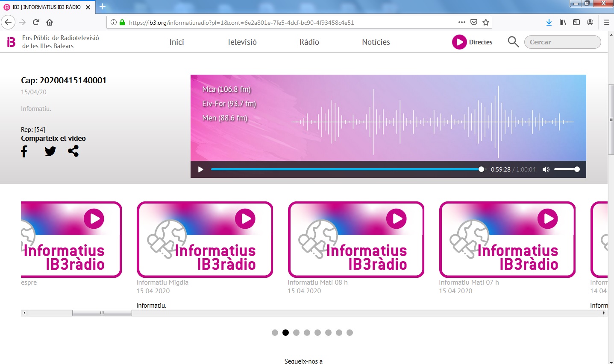Watch live with the Directes button
The image size is (614, 364).
[472, 42]
